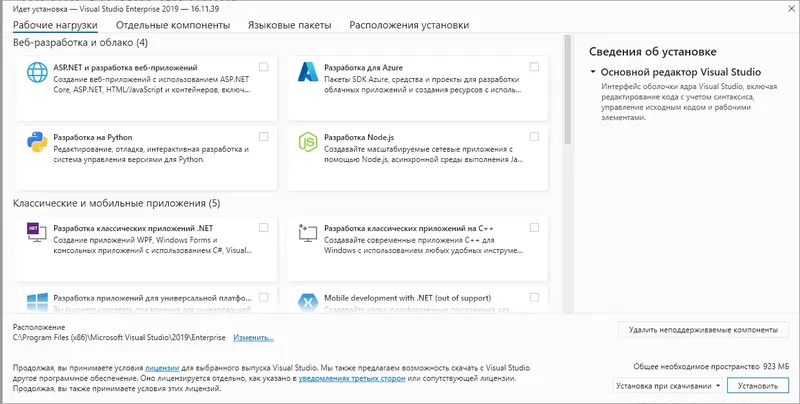Click the Xamarin mobile development icon
Image resolution: width=800 pixels, height=404 pixels.
click(308, 302)
